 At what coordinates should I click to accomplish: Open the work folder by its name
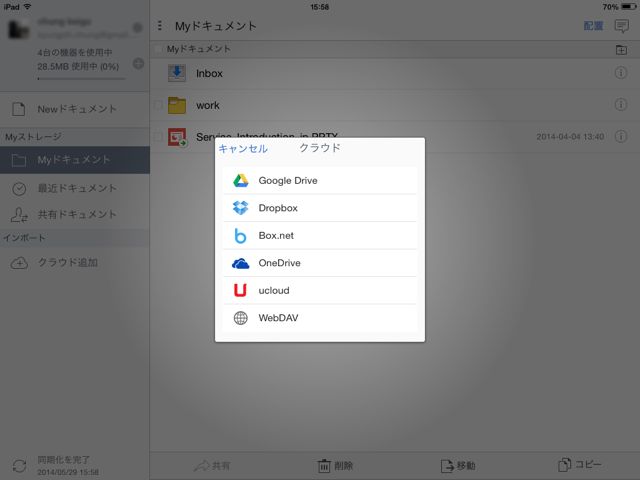click(x=208, y=105)
